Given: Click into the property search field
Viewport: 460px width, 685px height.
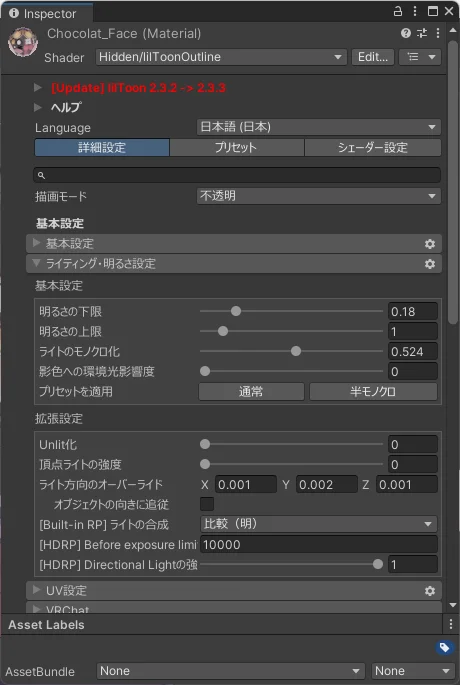Looking at the screenshot, I should (237, 175).
